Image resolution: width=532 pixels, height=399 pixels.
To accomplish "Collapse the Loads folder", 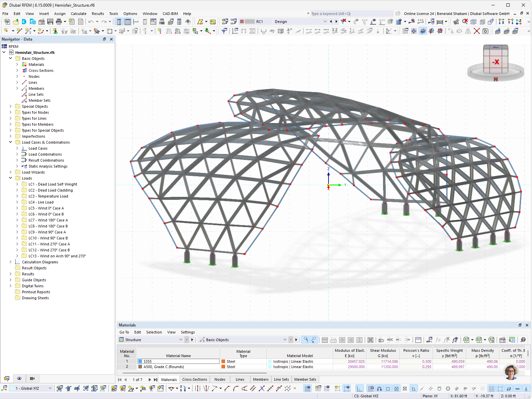I will coord(11,178).
